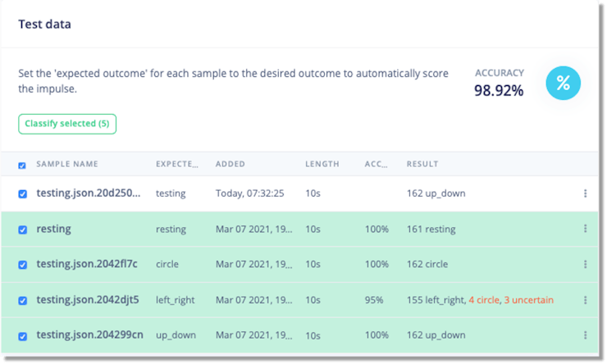Sort by the Sample Name column header
This screenshot has height=364, width=607.
click(x=67, y=164)
